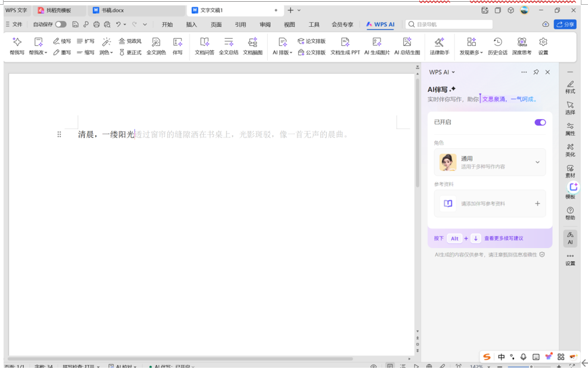Click the AI 生成图片 icon
The height and width of the screenshot is (369, 588).
(x=377, y=46)
